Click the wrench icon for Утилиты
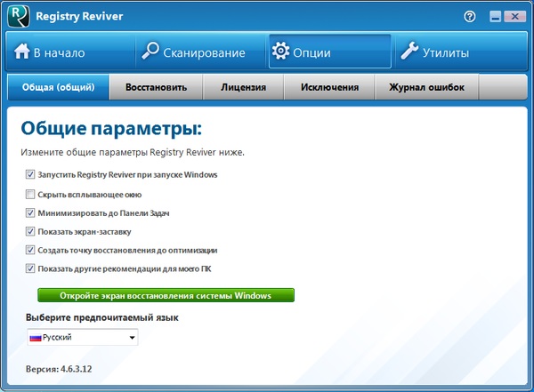The width and height of the screenshot is (534, 392). [x=409, y=52]
